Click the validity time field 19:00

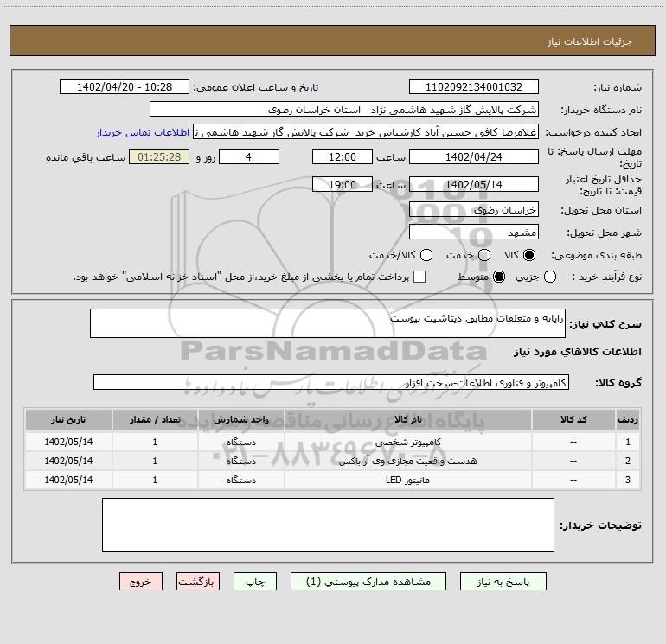[343, 184]
